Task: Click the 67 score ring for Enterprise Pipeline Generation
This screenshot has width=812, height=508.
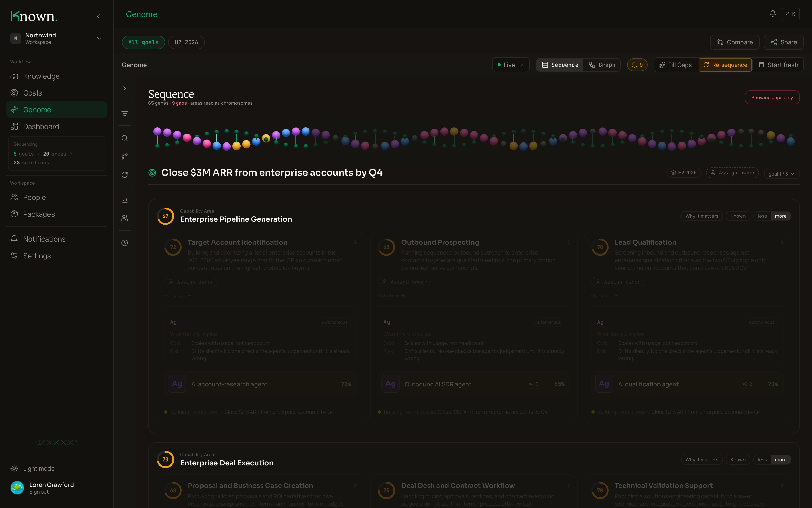Action: pos(165,216)
